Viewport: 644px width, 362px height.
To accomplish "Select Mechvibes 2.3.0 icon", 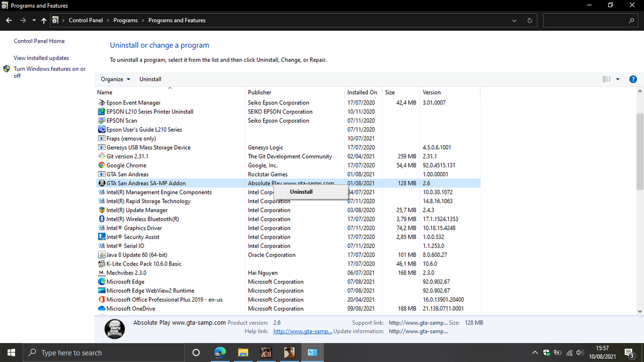I will click(x=102, y=273).
